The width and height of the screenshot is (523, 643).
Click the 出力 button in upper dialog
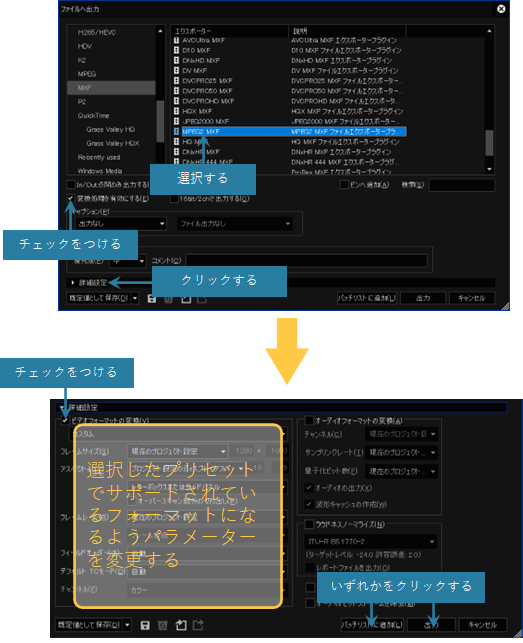[x=423, y=298]
